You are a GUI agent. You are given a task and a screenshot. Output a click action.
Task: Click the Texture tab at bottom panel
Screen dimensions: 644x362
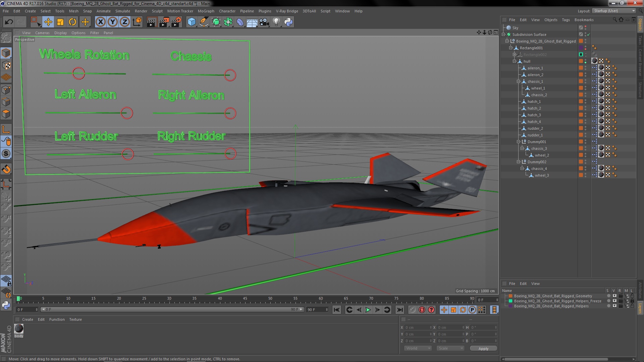(75, 319)
